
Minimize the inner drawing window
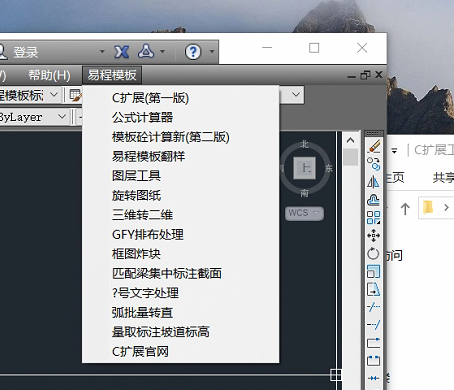tap(352, 76)
